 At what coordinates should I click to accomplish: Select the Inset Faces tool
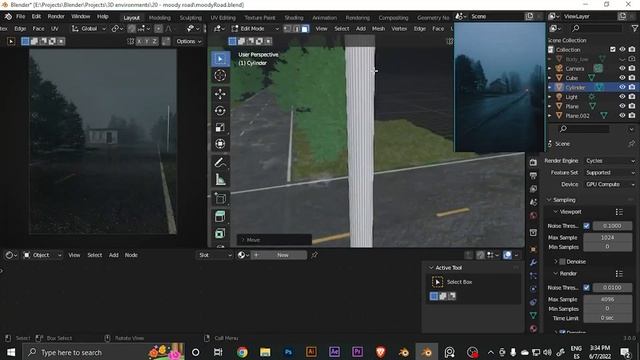[220, 233]
